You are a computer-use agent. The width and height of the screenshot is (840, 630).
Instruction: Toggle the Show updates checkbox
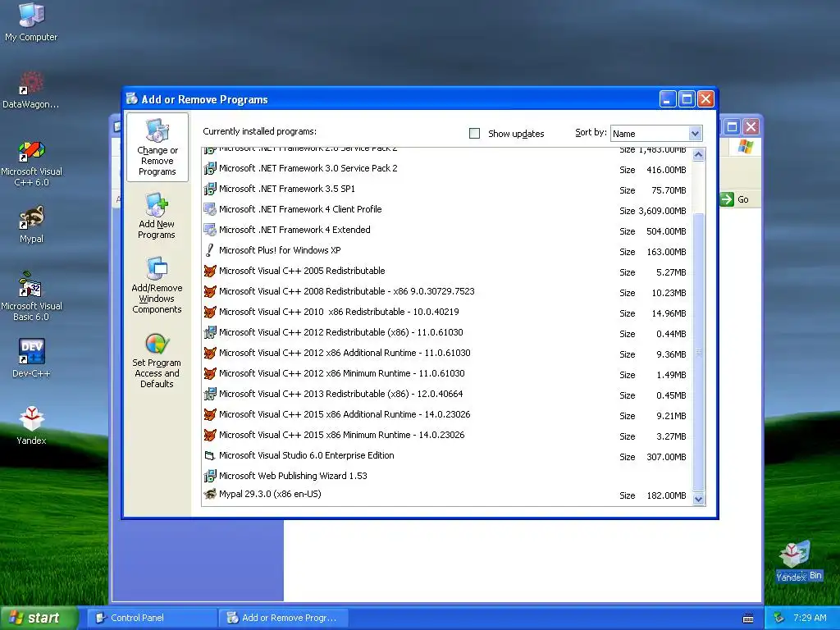coord(475,134)
